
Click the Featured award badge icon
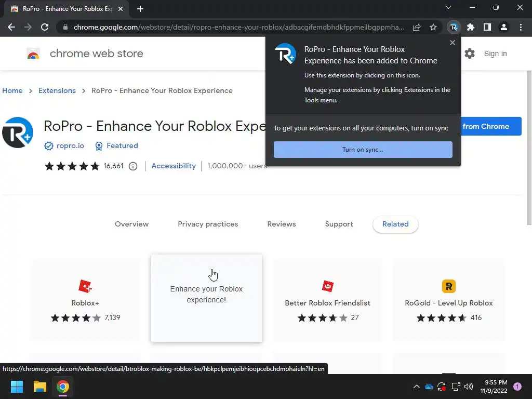[99, 146]
